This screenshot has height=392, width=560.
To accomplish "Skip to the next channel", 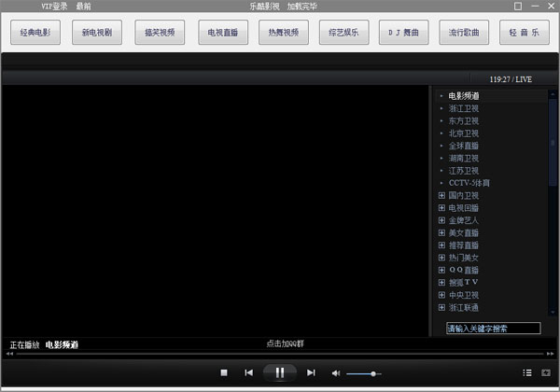I will tap(311, 372).
